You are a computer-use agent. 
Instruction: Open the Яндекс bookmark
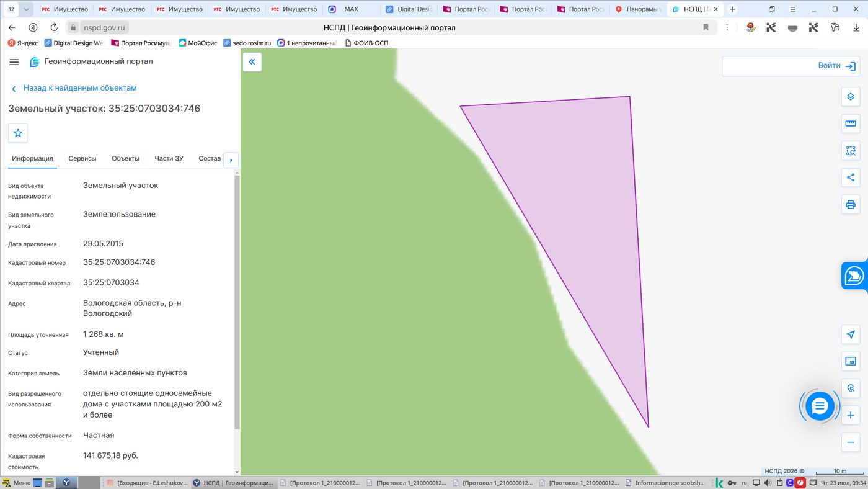[23, 43]
